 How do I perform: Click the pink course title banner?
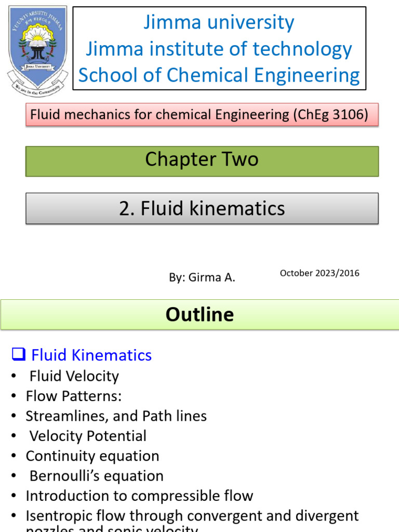click(202, 114)
